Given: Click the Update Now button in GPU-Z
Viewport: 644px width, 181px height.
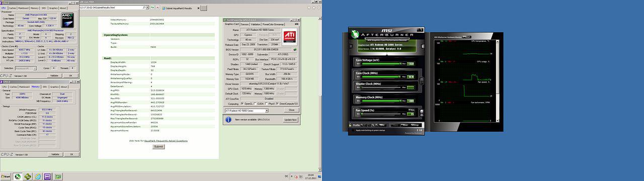Looking at the screenshot, I should tap(291, 120).
